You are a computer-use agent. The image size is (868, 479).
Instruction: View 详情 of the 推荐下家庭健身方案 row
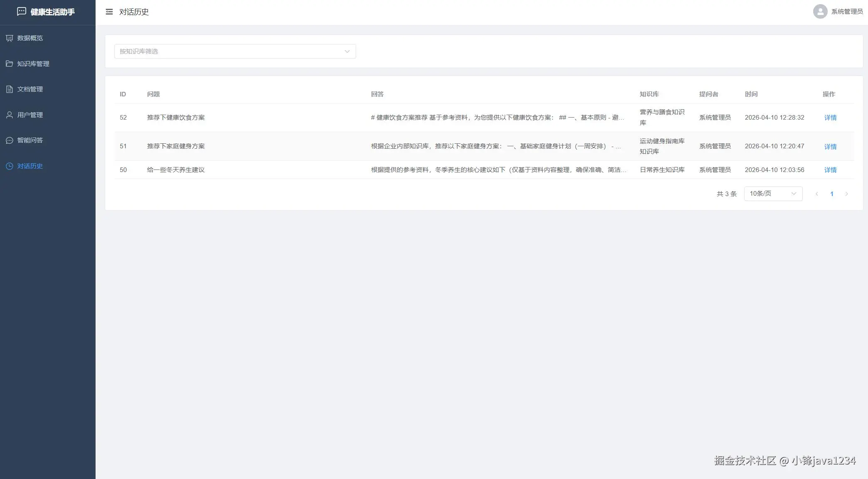click(830, 147)
